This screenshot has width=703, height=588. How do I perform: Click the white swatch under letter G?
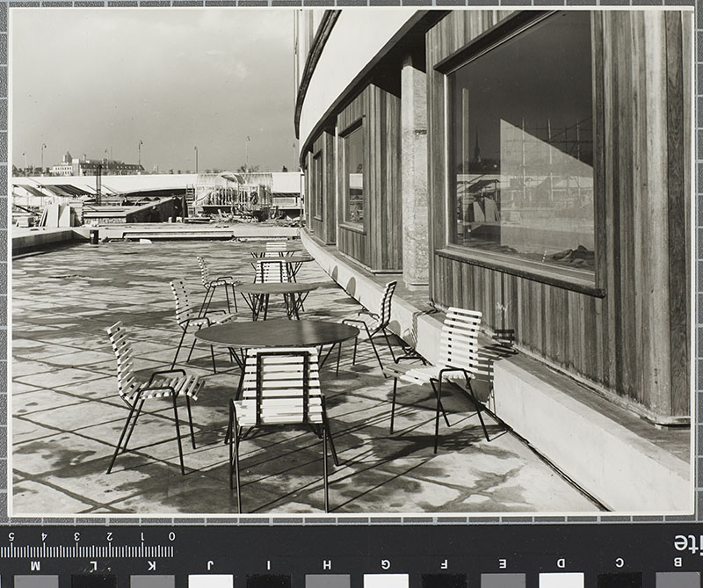coord(386,580)
